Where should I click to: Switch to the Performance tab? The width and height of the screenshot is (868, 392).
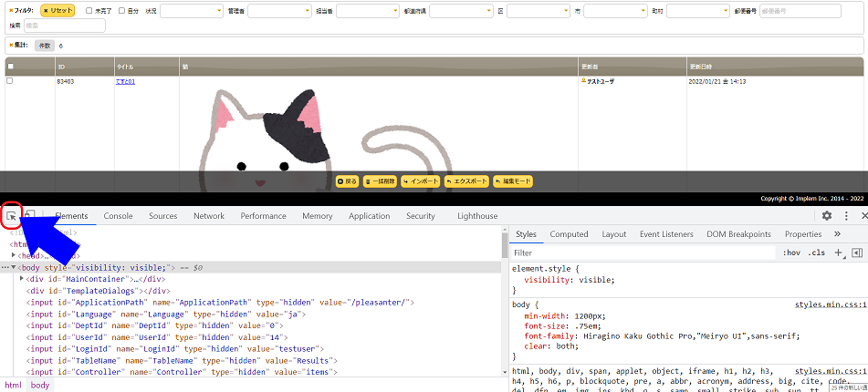coord(263,216)
